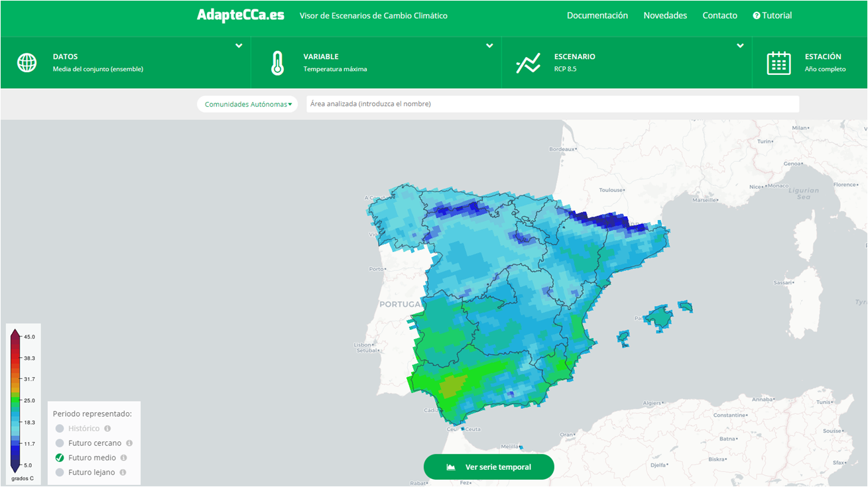The height and width of the screenshot is (487, 868).
Task: Click the chart icon on Ver serie temporal
Action: [x=451, y=467]
